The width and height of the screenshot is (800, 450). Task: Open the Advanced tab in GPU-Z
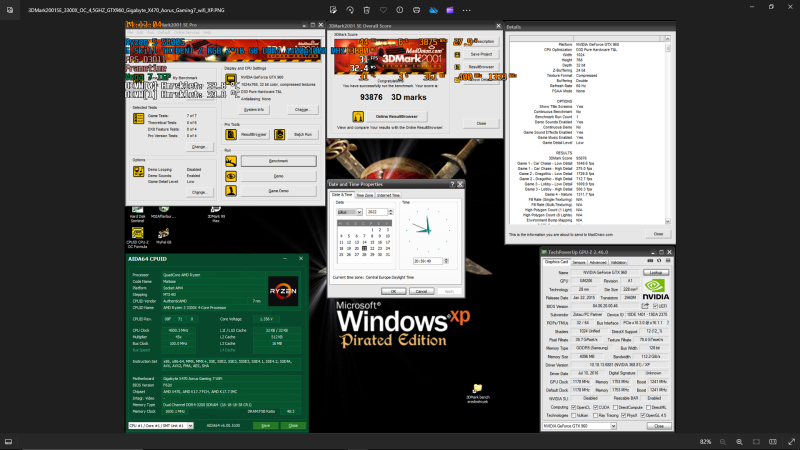[x=598, y=262]
